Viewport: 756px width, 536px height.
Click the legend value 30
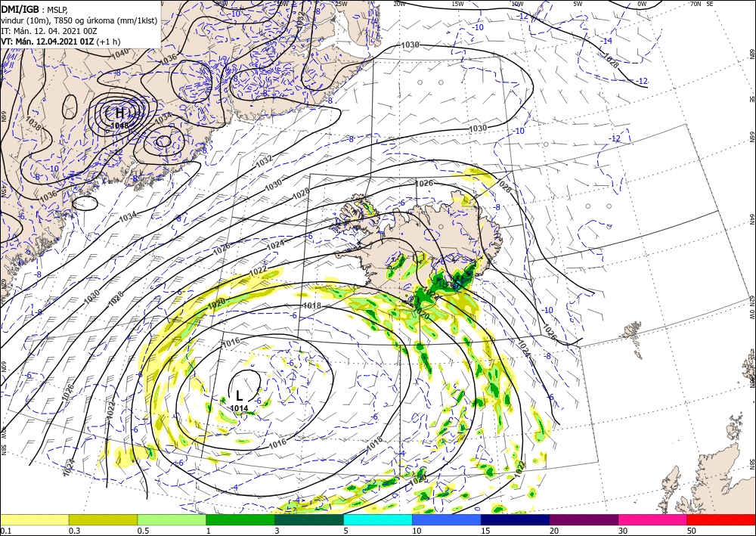coord(622,531)
